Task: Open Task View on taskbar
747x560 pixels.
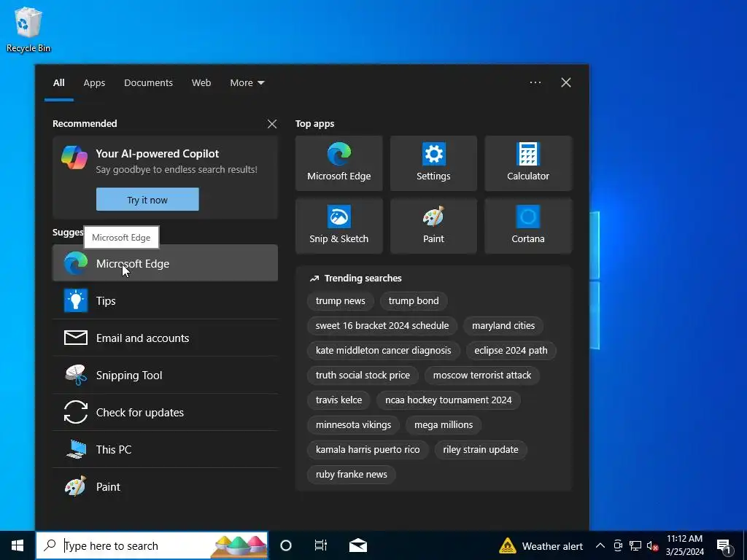Action: tap(321, 545)
